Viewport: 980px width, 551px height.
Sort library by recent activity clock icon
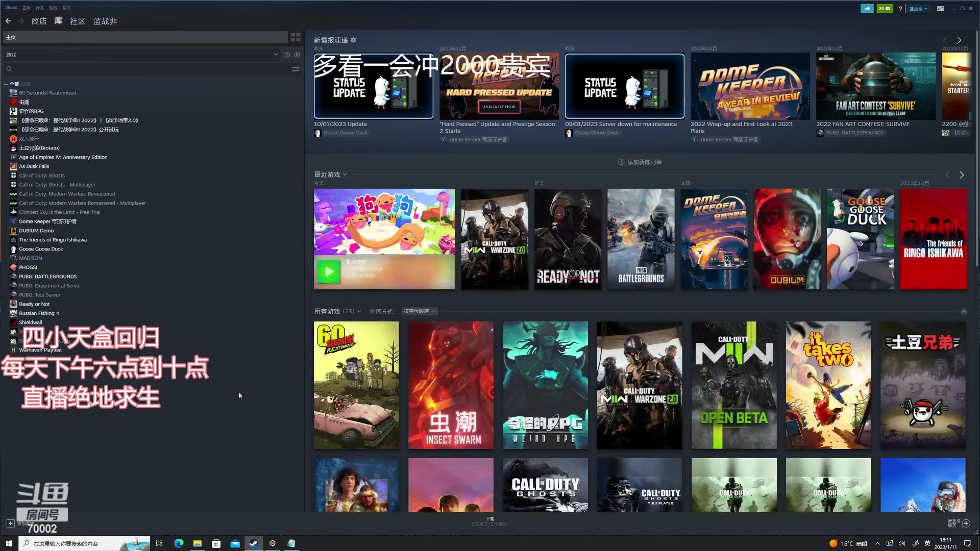click(287, 55)
